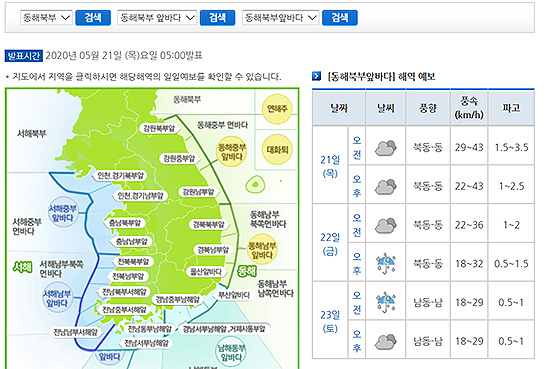Click the 연해주 yellow circle on map
Viewport: 555px width, 369px height.
[x=277, y=109]
